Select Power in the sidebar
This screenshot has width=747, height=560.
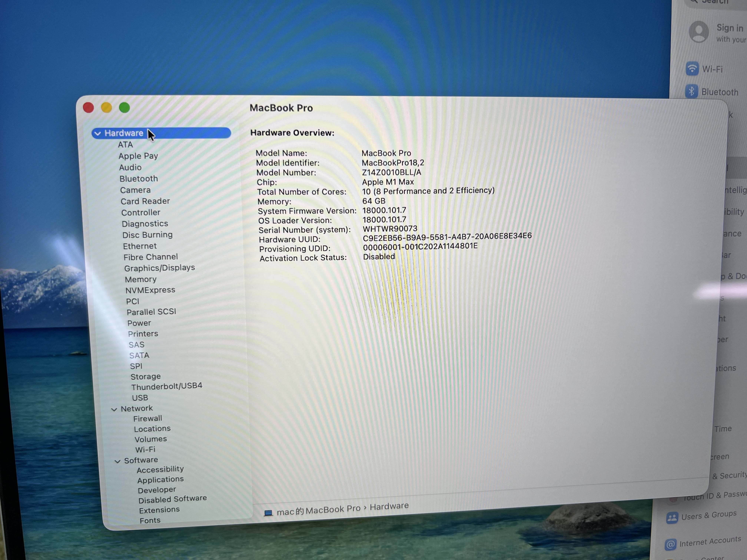[139, 323]
